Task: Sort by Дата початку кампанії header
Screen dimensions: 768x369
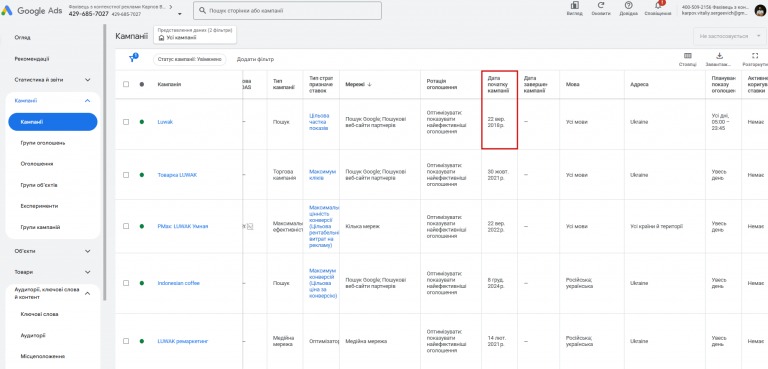Action: tap(499, 84)
